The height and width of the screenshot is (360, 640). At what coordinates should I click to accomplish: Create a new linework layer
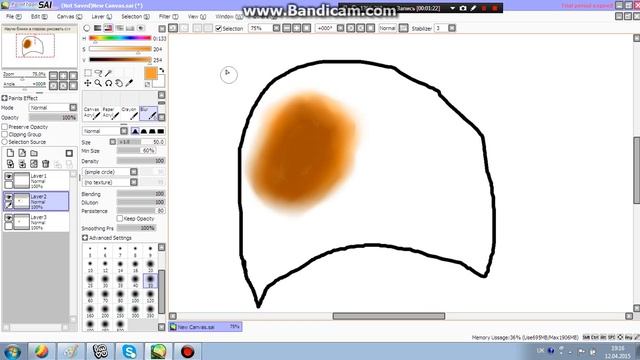pos(22,153)
